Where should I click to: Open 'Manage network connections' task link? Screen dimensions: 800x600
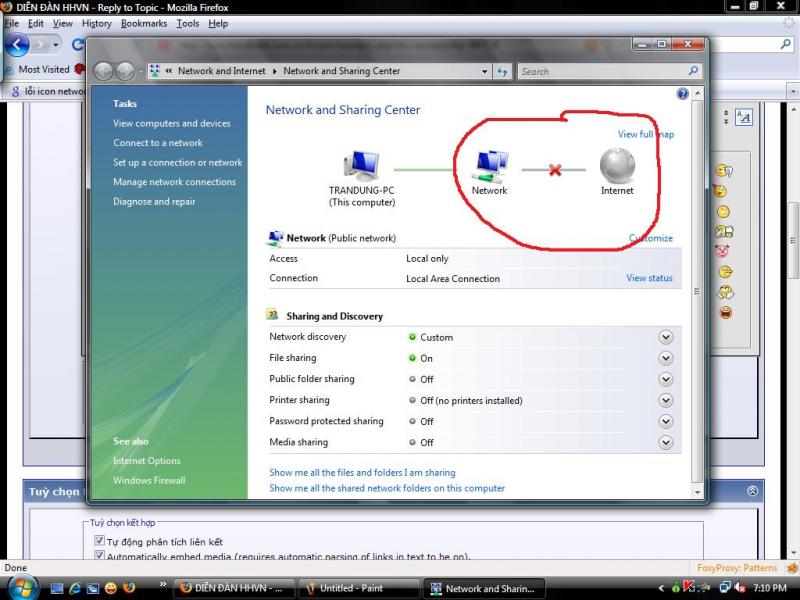point(174,182)
